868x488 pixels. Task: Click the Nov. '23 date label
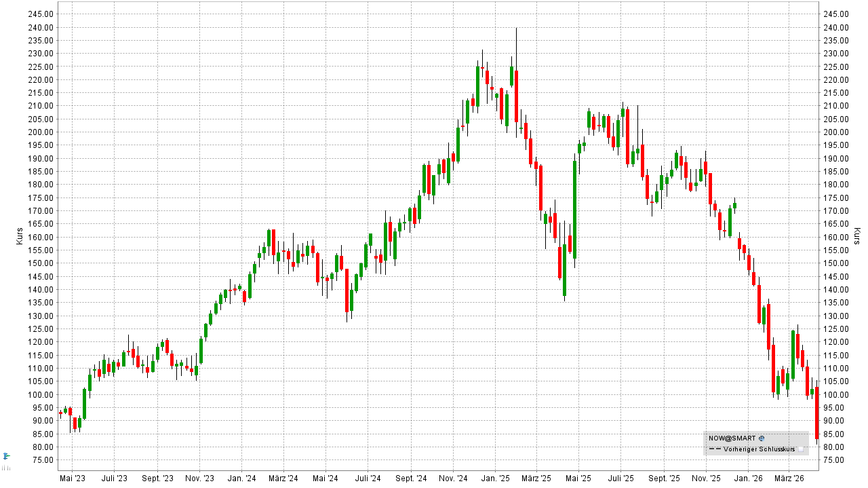pyautogui.click(x=200, y=478)
